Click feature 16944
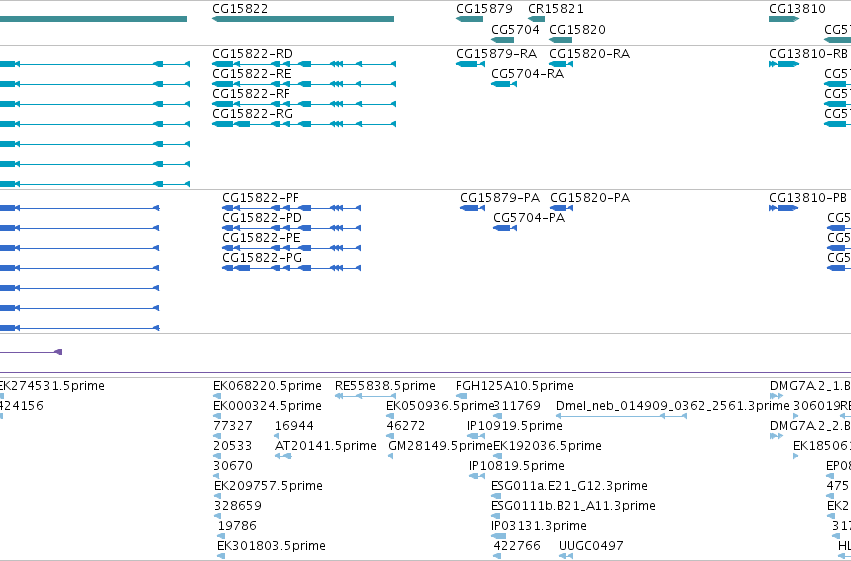 pyautogui.click(x=277, y=436)
